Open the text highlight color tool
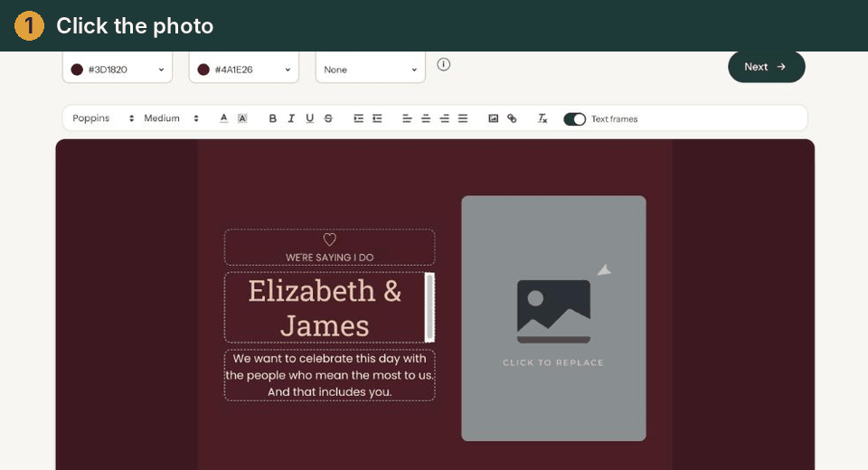868x470 pixels. 242,117
